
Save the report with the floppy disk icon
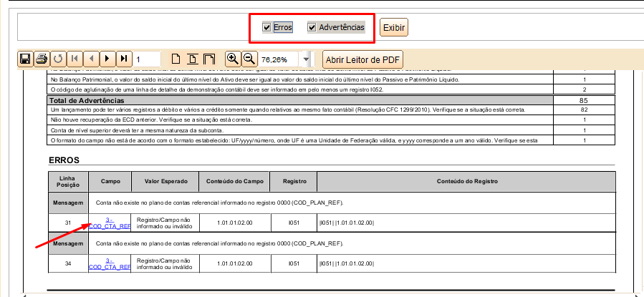[24, 59]
